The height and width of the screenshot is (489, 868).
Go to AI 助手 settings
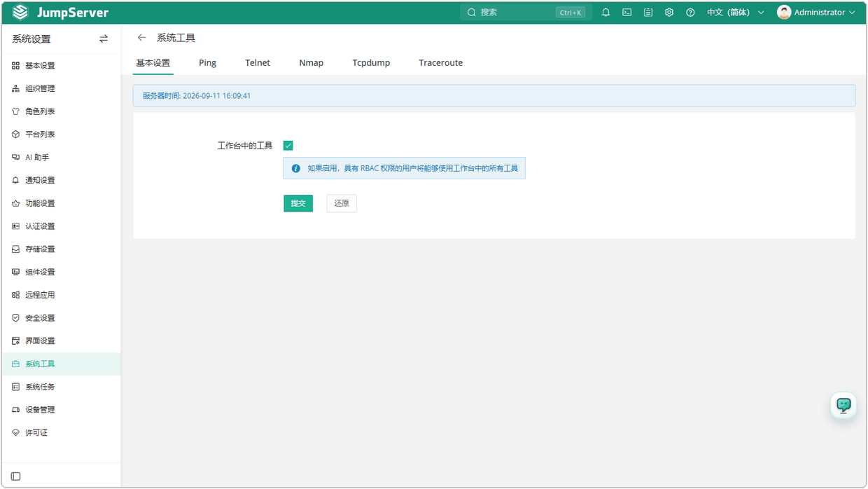click(x=61, y=158)
